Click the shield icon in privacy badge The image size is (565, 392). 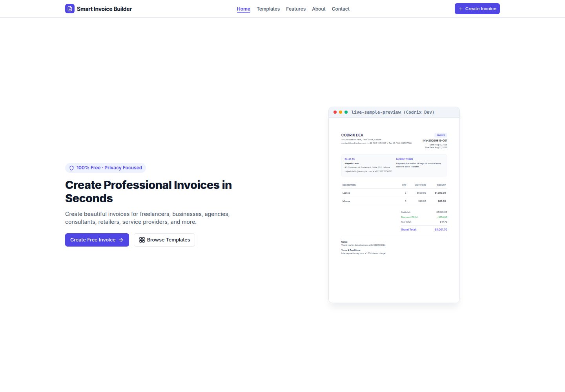coord(72,168)
